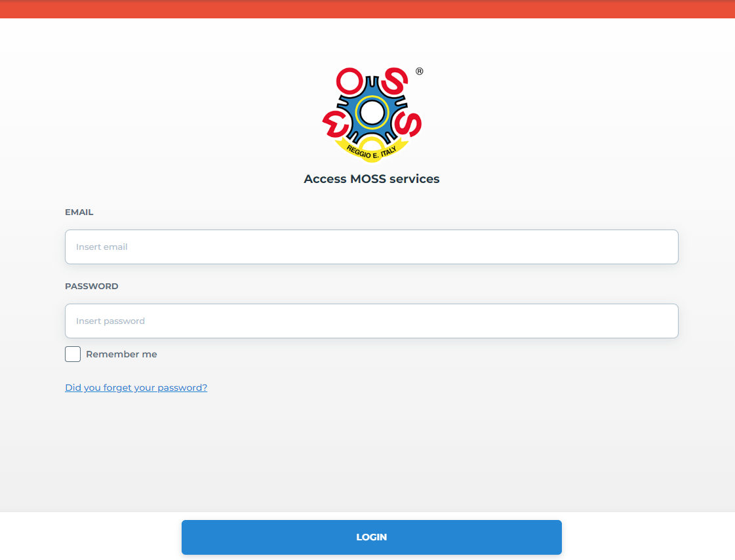735x560 pixels.
Task: Click the red S at the logo's top right
Action: pos(394,81)
